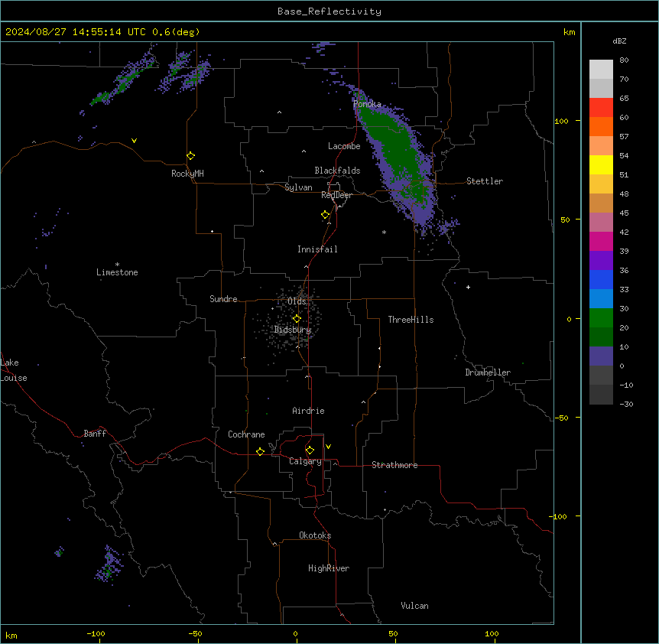Click the Base_Reflectivity title

click(x=329, y=11)
